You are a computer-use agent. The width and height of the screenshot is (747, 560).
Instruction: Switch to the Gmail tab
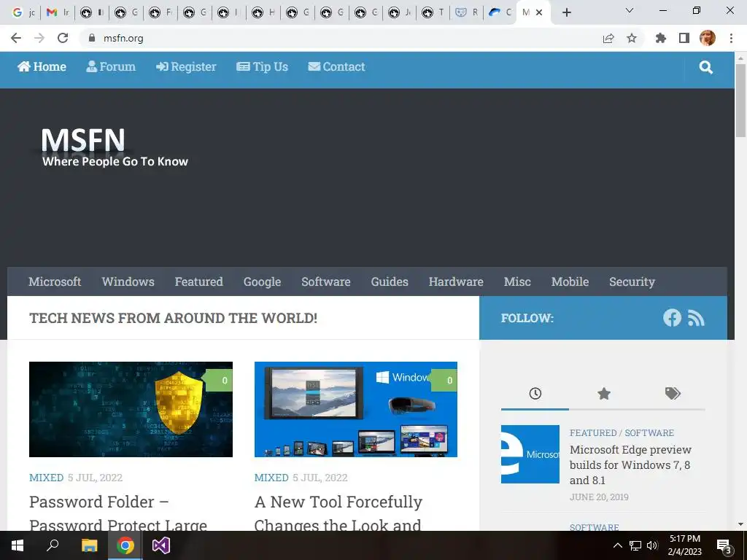(x=57, y=12)
